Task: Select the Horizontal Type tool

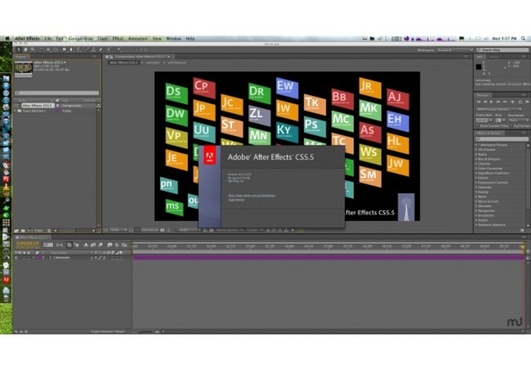Action: tap(79, 50)
